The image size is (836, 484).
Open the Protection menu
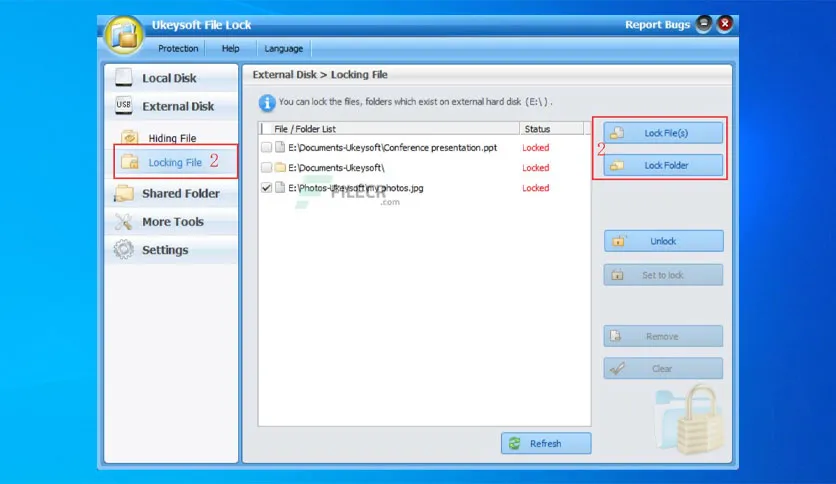[x=178, y=49]
